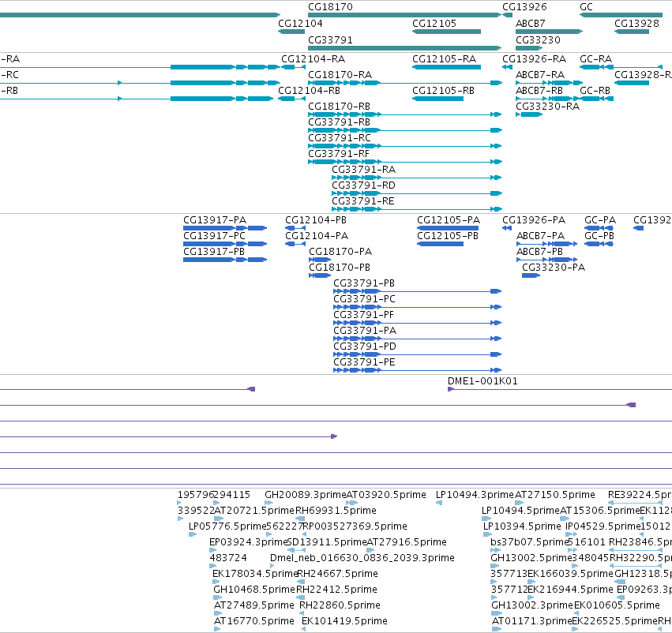This screenshot has width=672, height=633.
Task: Click the CG33791 gene label
Action: tap(330, 40)
